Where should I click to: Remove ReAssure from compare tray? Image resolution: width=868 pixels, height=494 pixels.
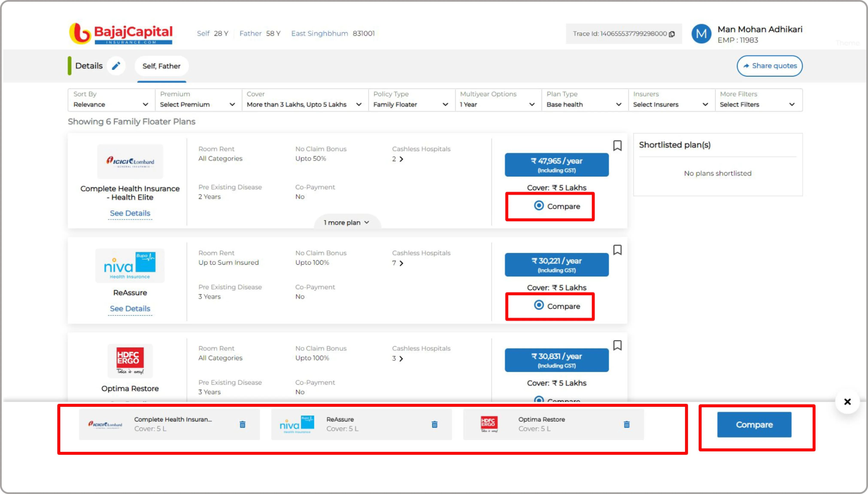pyautogui.click(x=434, y=424)
